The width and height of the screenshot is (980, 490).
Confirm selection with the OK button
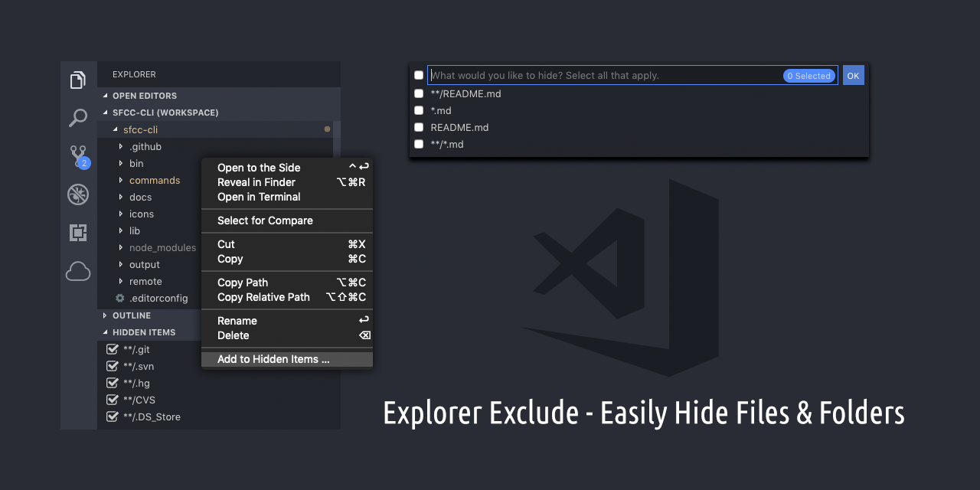coord(854,75)
